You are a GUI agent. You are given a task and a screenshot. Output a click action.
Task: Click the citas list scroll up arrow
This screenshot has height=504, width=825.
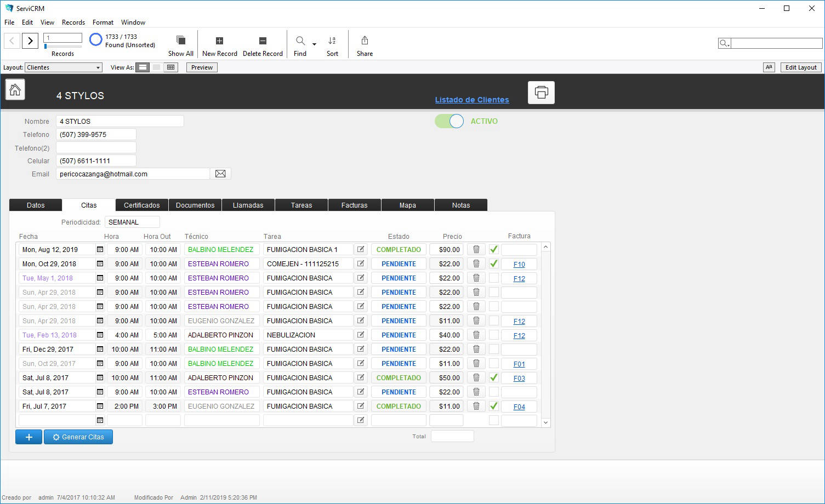545,247
